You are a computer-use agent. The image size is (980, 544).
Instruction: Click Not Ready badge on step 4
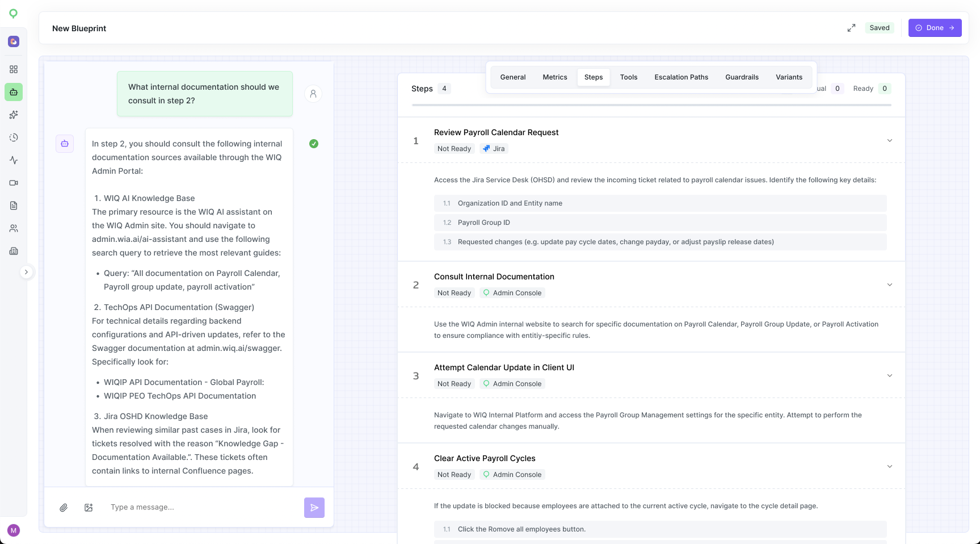(x=454, y=475)
